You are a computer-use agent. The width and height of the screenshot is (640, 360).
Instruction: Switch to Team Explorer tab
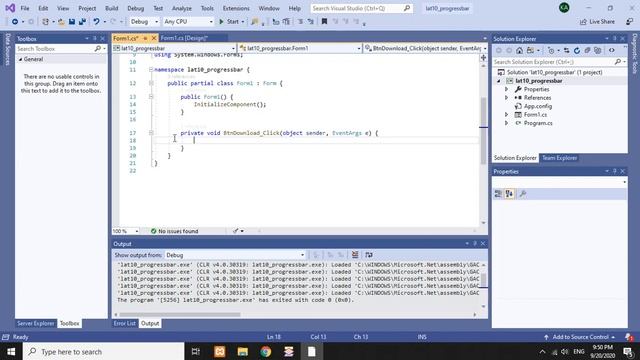559,158
